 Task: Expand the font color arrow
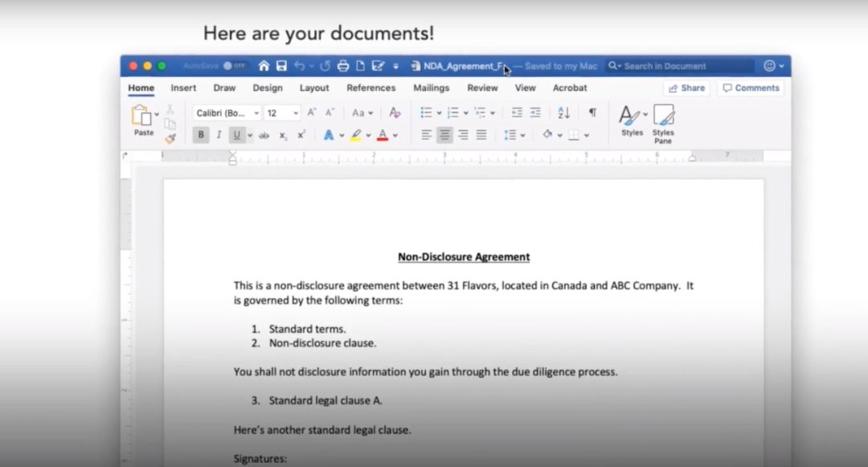395,136
